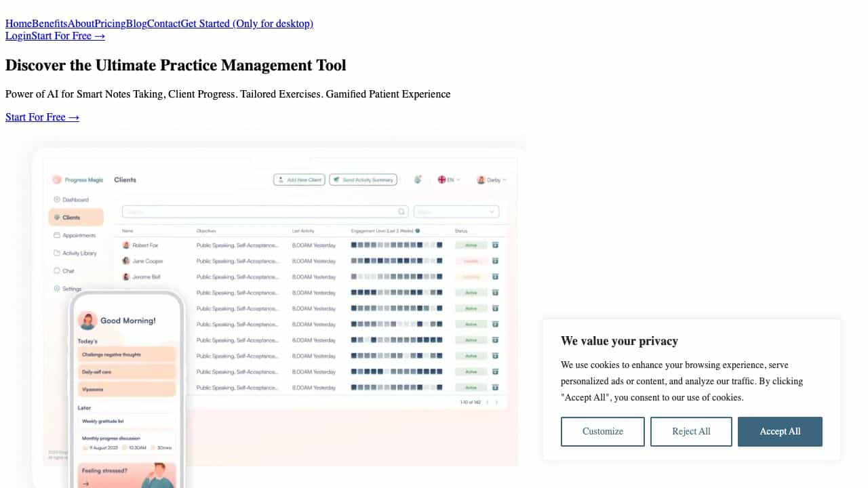Click the Customize cookie button
This screenshot has width=868, height=488.
point(603,432)
